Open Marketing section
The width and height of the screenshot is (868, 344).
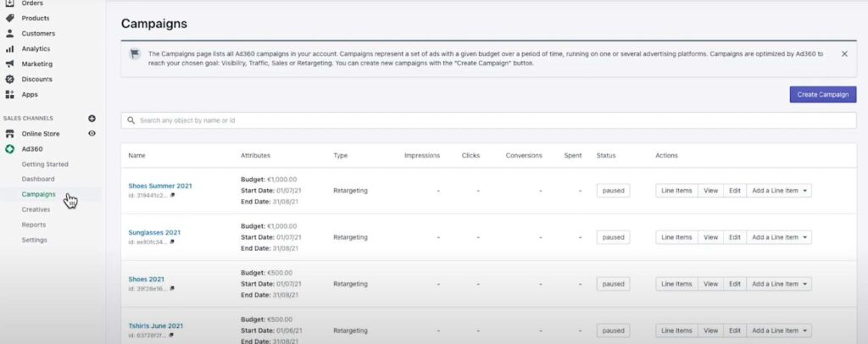[x=37, y=64]
